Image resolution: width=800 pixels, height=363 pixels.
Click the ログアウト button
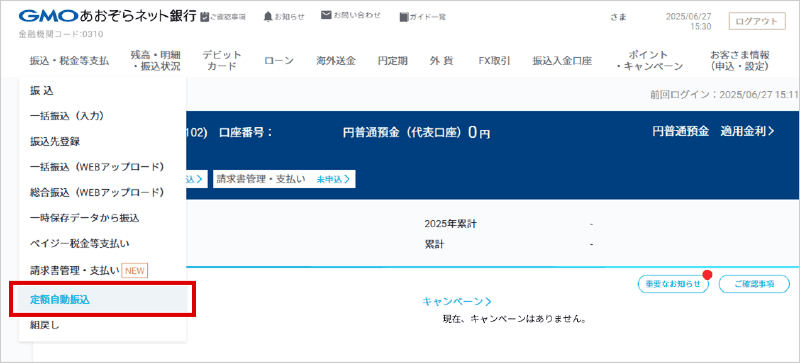[x=757, y=21]
